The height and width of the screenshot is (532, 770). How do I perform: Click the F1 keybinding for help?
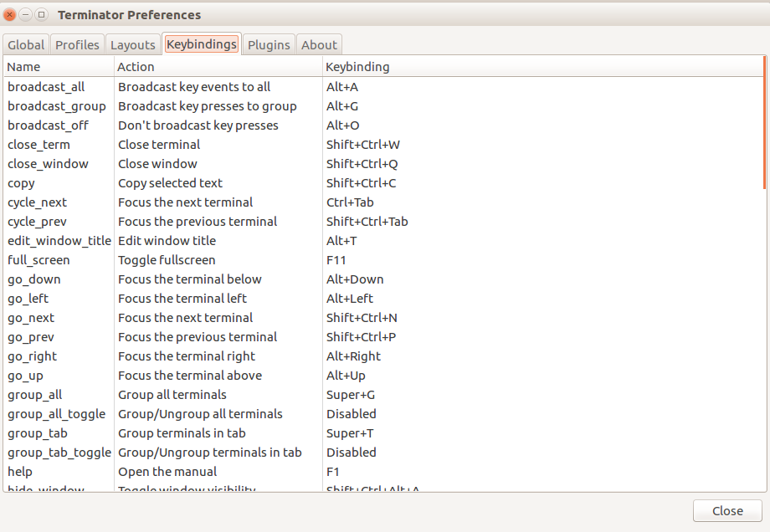(332, 472)
